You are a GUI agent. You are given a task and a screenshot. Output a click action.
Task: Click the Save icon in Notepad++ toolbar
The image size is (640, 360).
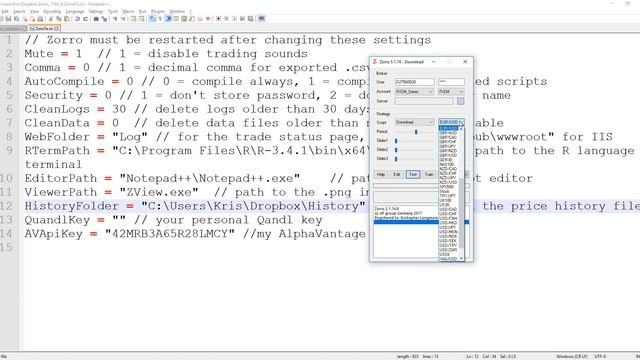(x=8, y=19)
